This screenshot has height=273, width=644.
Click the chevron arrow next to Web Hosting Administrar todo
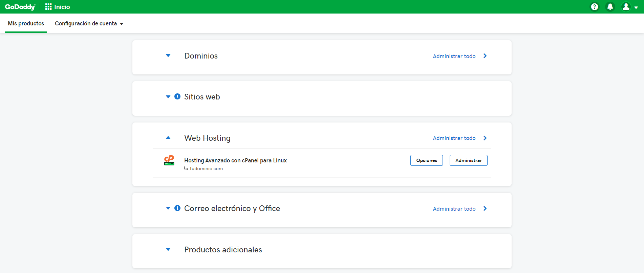coord(485,138)
